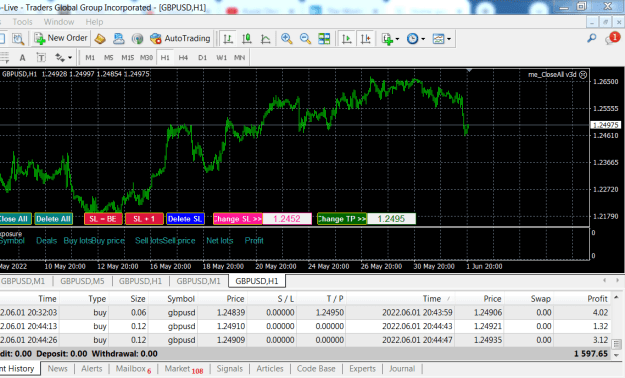The width and height of the screenshot is (625, 378).
Task: Open the notifications chat icon with badge
Action: tap(612, 38)
